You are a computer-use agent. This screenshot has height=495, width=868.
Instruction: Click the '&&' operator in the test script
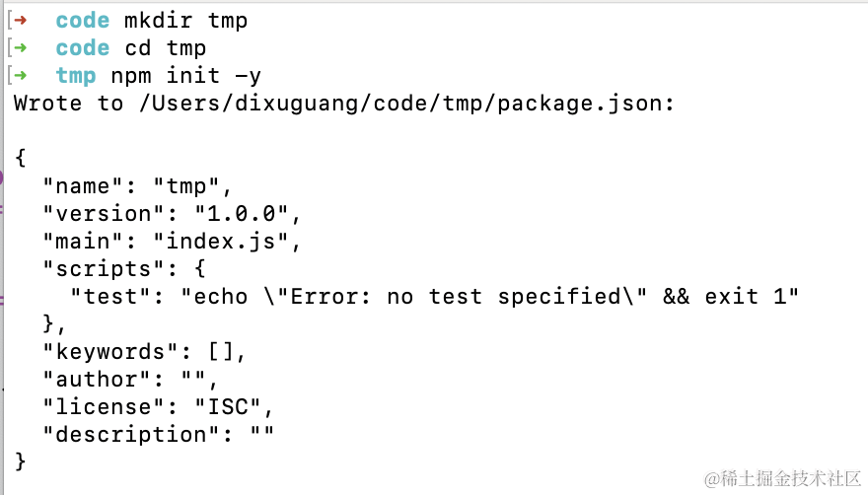coord(677,296)
